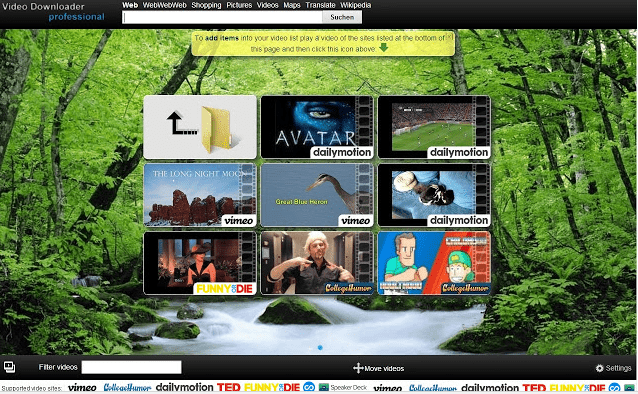
Task: Open the Speaker Deck site logo
Action: (x=343, y=387)
